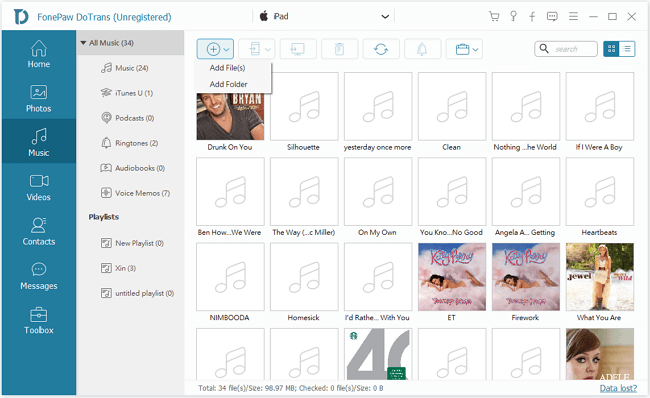The width and height of the screenshot is (650, 398).
Task: Open the add button dropdown arrow
Action: click(226, 50)
